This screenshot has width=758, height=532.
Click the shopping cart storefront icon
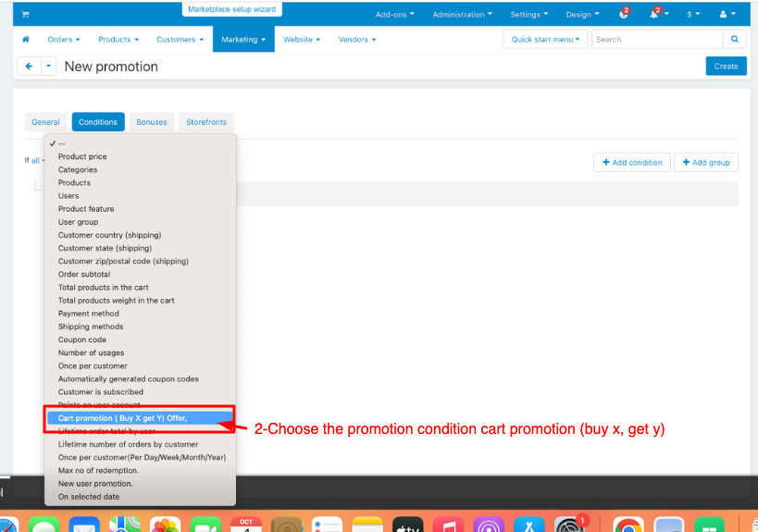click(25, 14)
